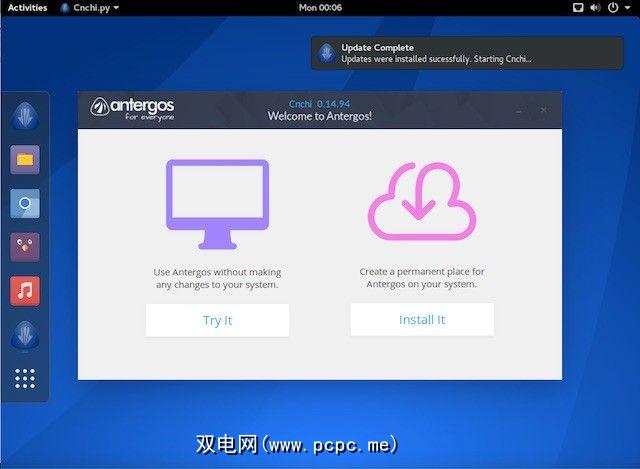Open the music player dock icon
The height and width of the screenshot is (469, 640).
(x=25, y=291)
